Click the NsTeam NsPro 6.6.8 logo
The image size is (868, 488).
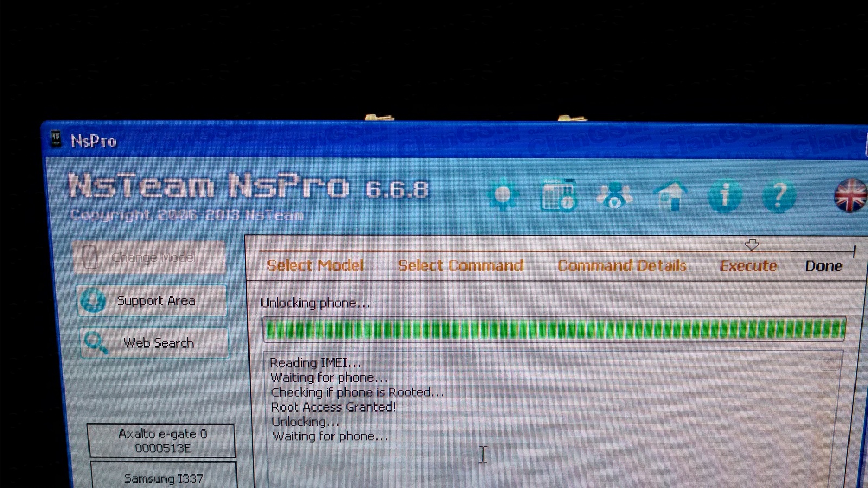tap(248, 187)
